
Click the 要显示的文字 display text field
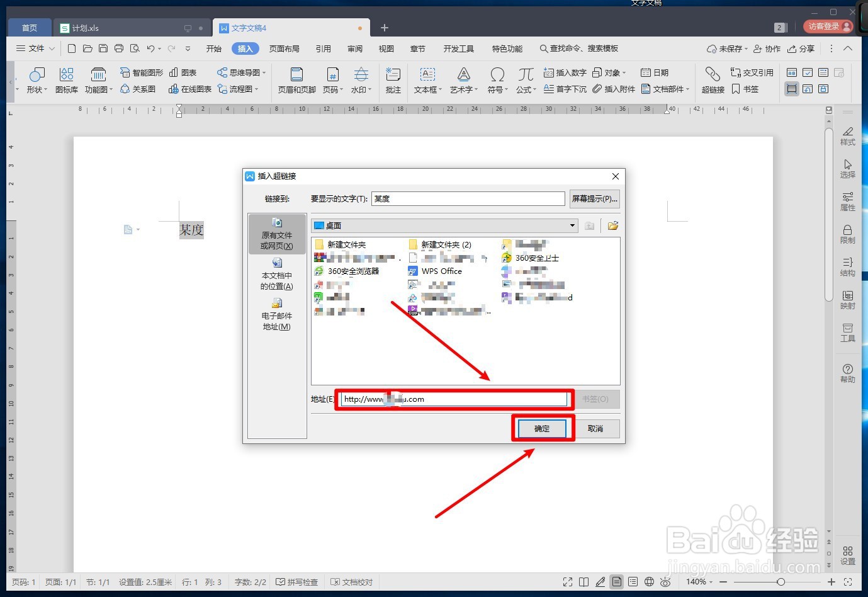[x=468, y=199]
